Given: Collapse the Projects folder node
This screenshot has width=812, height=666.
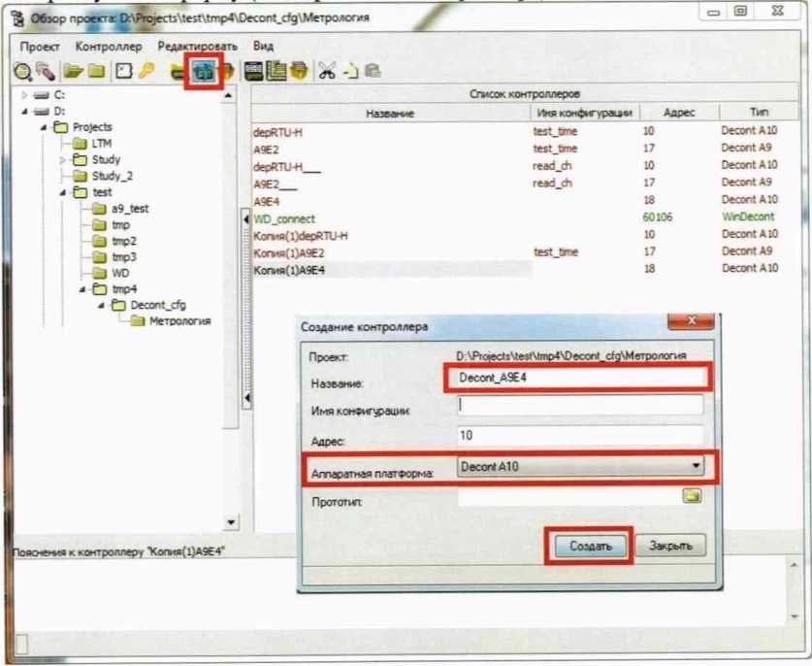Looking at the screenshot, I should pyautogui.click(x=44, y=127).
